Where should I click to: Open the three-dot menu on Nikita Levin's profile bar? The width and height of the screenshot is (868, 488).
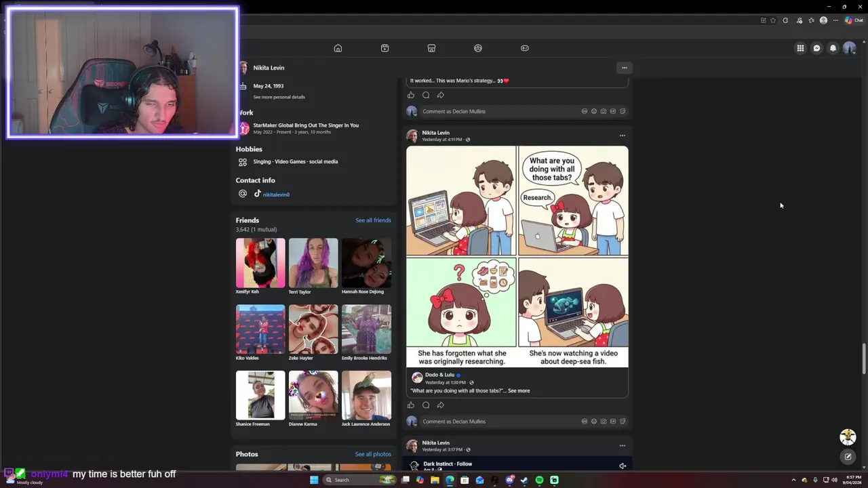625,68
